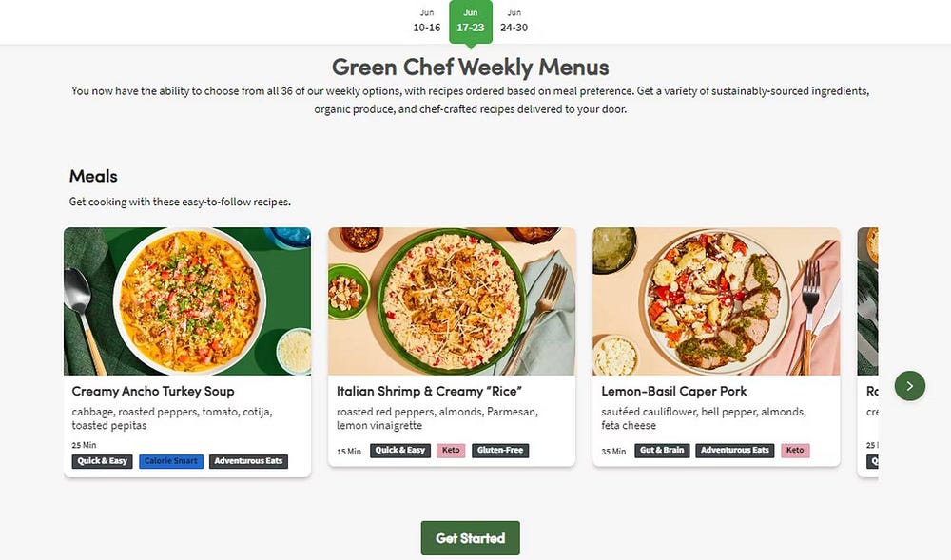Click the Lemon-Basil Caper Pork title

tap(674, 391)
